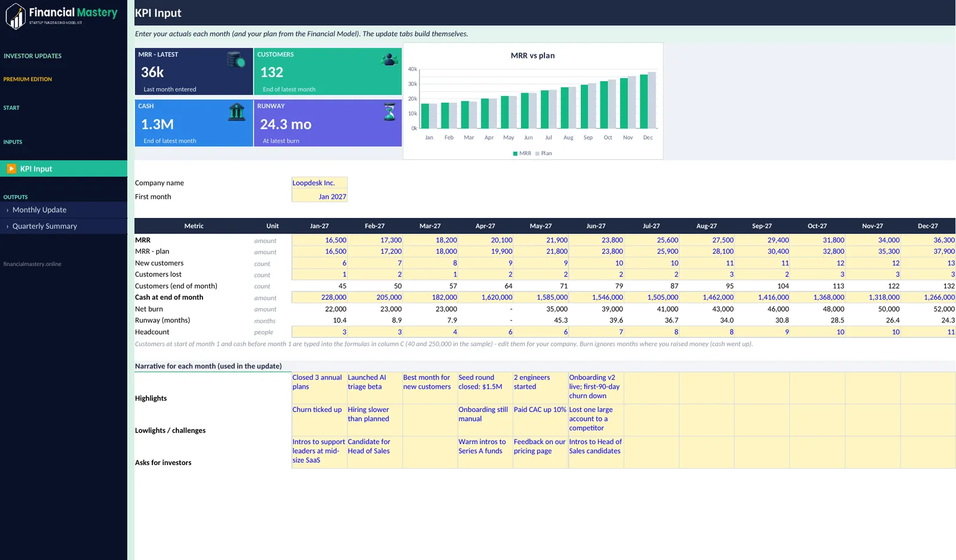Click the Customers card value 132
956x560 pixels.
(271, 72)
